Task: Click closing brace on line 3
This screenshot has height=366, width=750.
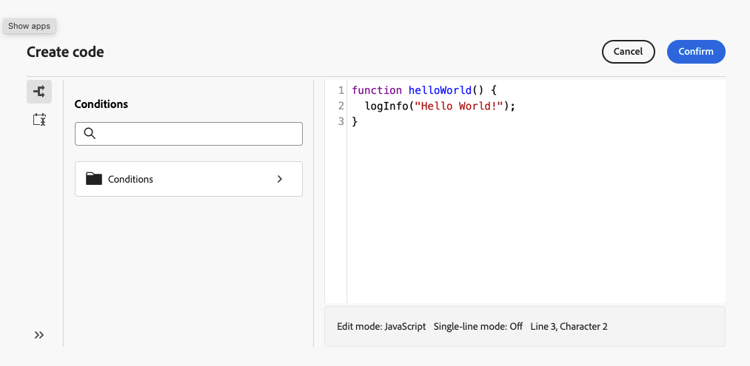Action: [355, 122]
